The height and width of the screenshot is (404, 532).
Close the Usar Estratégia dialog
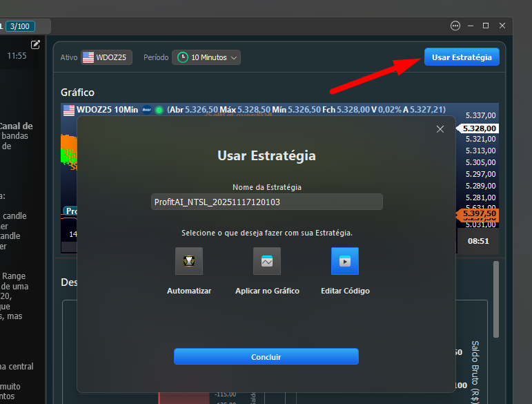click(440, 129)
